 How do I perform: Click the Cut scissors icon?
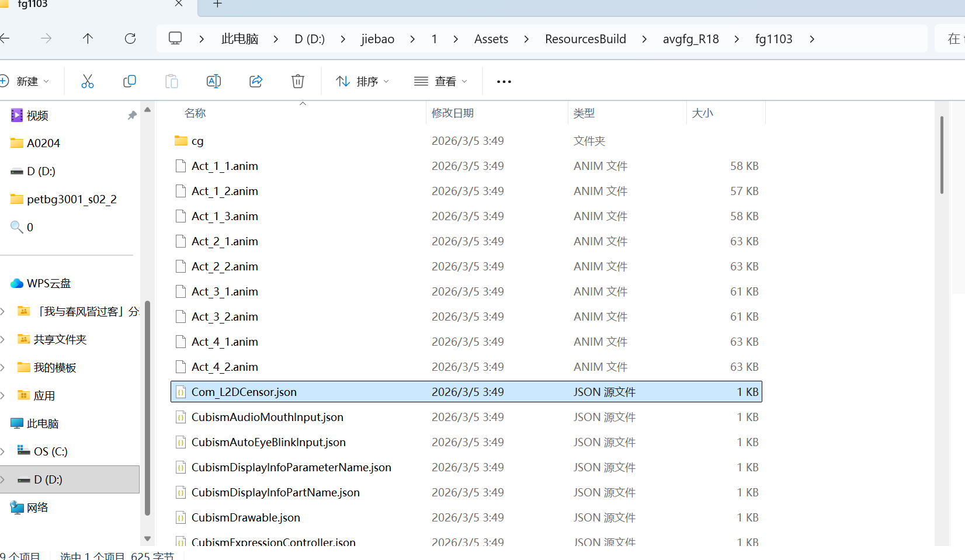pos(88,81)
